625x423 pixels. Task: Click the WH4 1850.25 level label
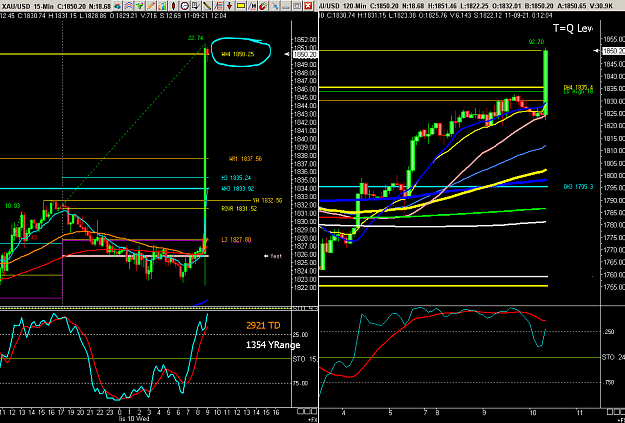(238, 54)
